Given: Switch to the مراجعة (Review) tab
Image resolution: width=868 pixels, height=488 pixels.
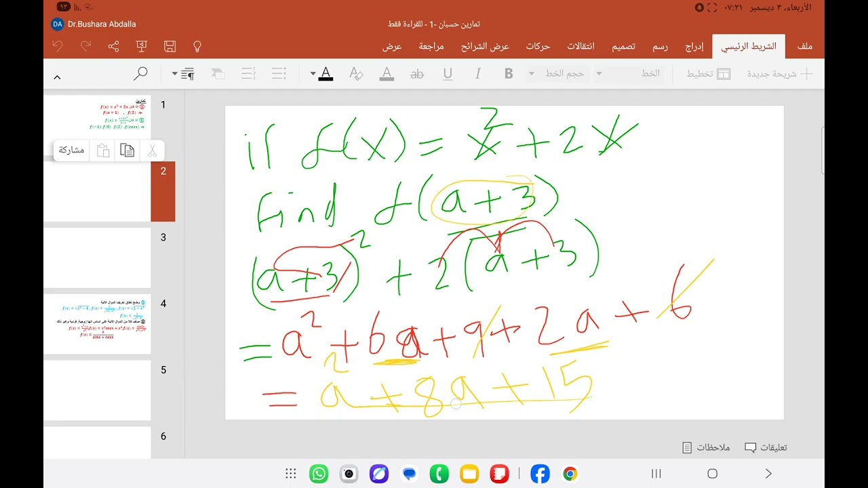Looking at the screenshot, I should point(431,46).
